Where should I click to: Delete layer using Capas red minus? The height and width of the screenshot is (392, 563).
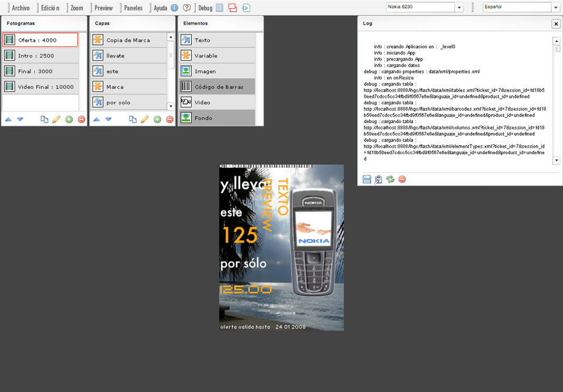pyautogui.click(x=170, y=120)
